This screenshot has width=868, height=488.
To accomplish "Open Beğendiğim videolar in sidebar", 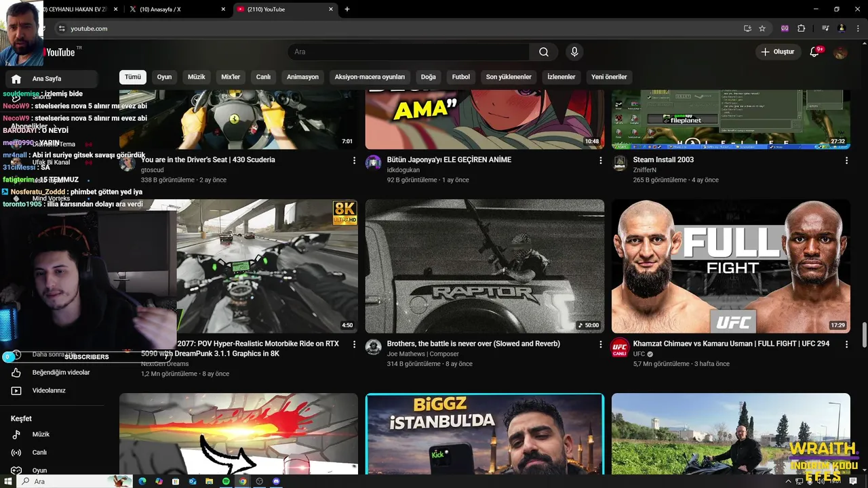I will pyautogui.click(x=50, y=372).
